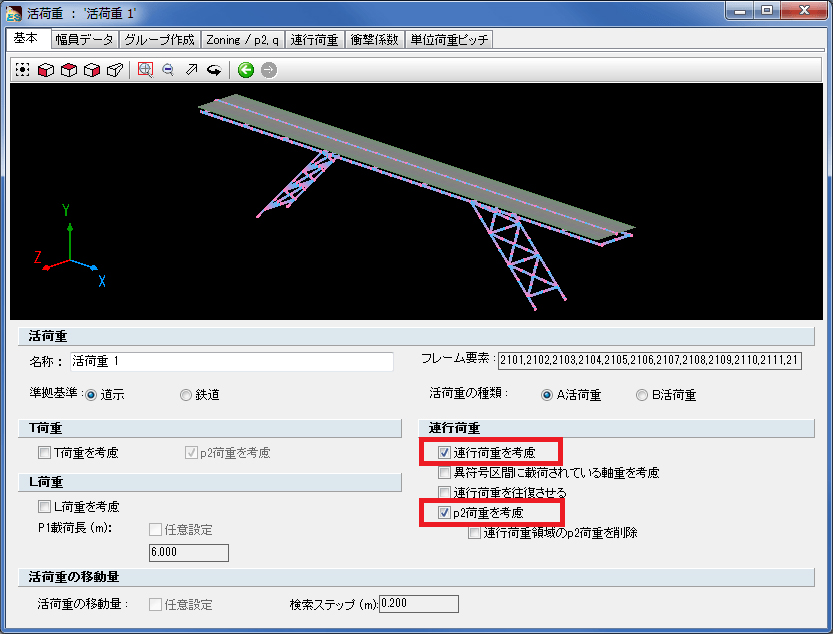Enable the L荷重を考慮 checkbox

point(44,506)
